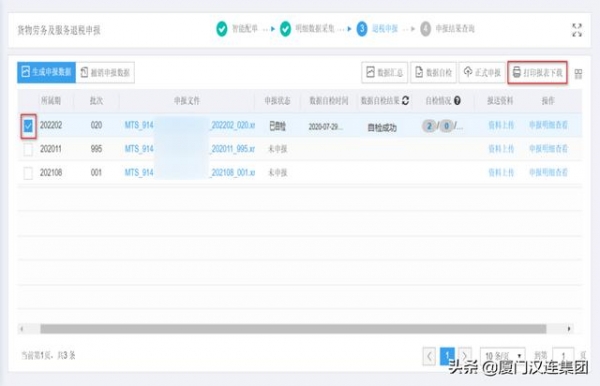The image size is (600, 386).
Task: Click the 货物劳务及服务退税申报 page title
Action: 59,31
